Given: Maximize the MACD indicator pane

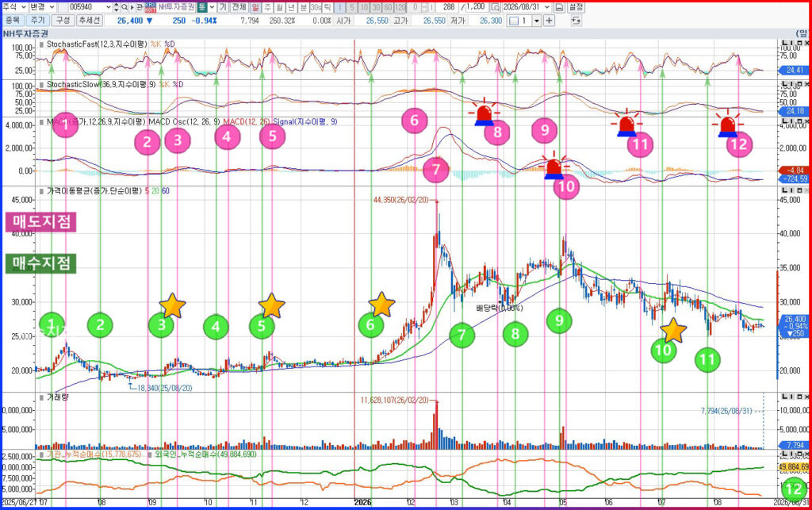Looking at the screenshot, I should (x=799, y=121).
